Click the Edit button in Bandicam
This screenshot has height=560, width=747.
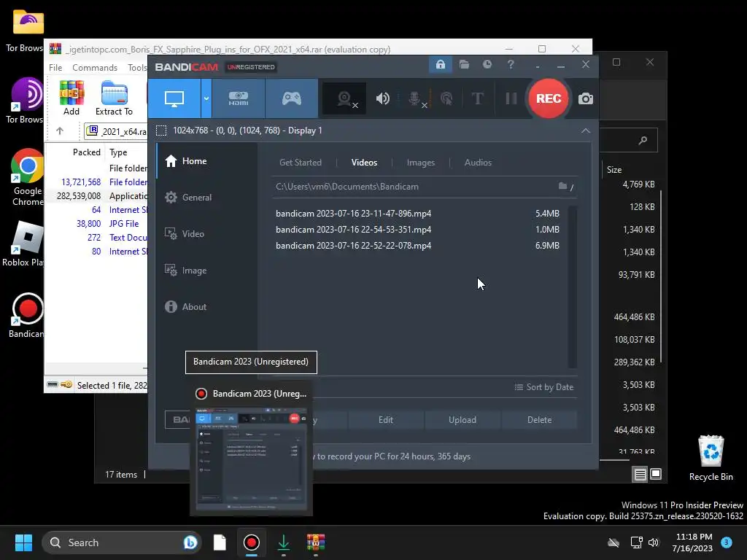click(386, 420)
